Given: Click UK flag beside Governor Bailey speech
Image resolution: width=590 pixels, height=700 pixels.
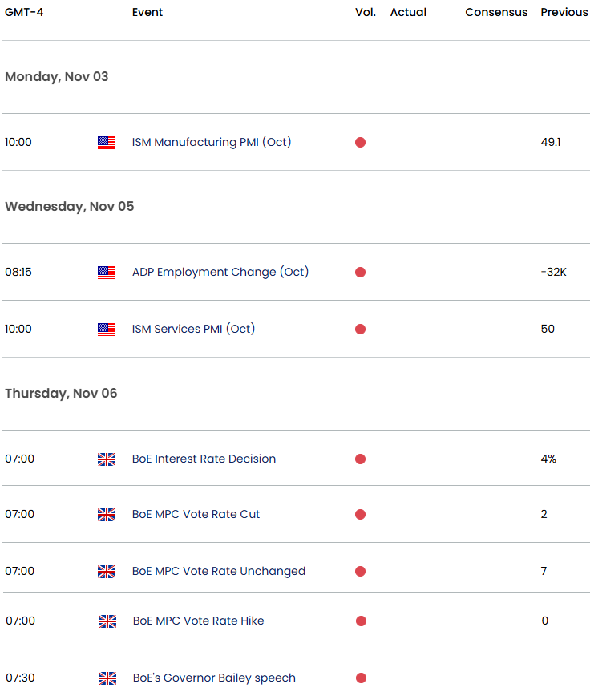Looking at the screenshot, I should pos(107,678).
